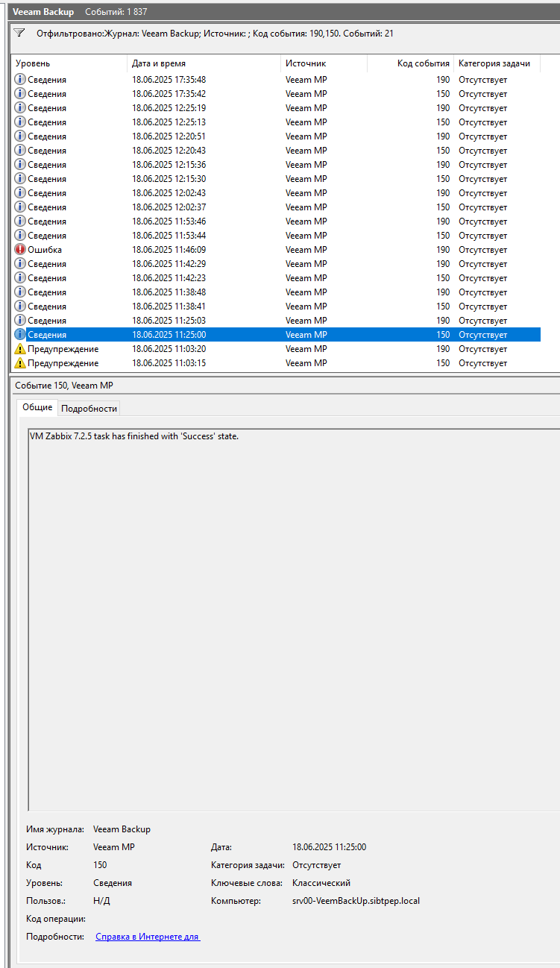
Task: Select date cell 18.06.2025 12:15:36
Action: coord(169,165)
